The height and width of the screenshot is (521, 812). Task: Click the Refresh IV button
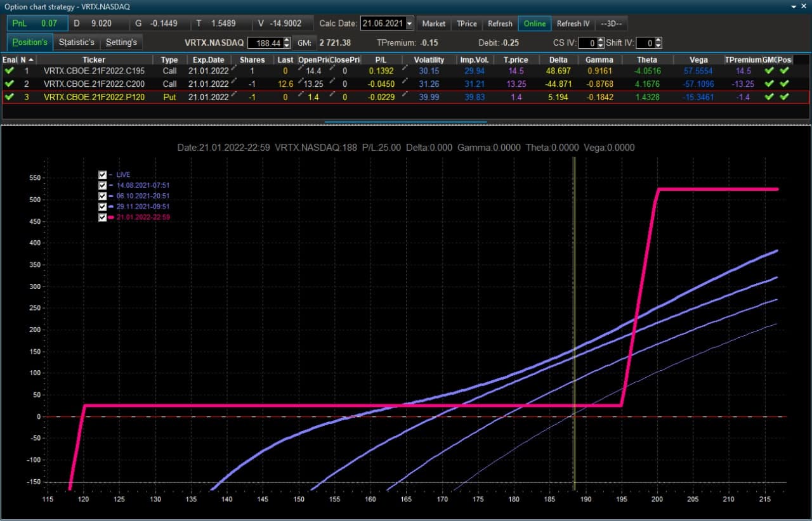coord(573,23)
